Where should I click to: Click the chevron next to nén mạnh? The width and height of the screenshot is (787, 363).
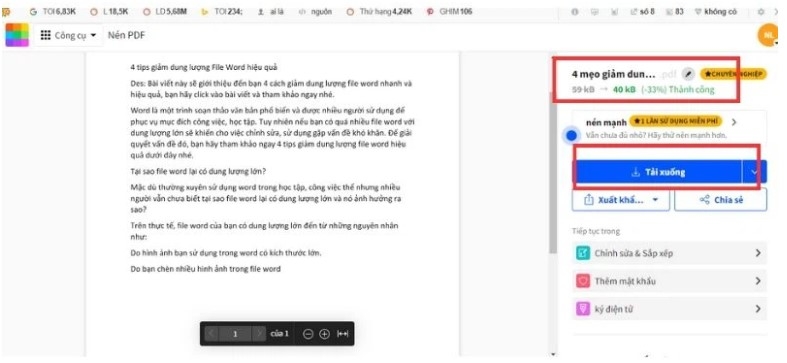[734, 122]
